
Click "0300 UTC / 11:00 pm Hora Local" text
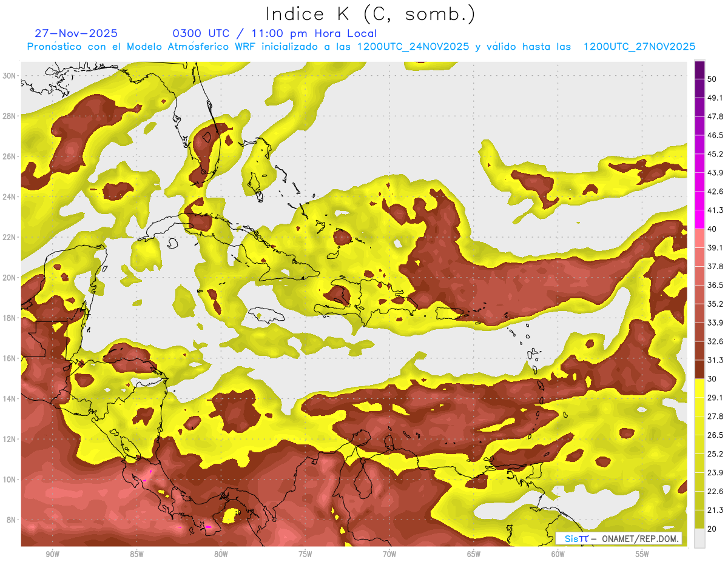pyautogui.click(x=274, y=33)
